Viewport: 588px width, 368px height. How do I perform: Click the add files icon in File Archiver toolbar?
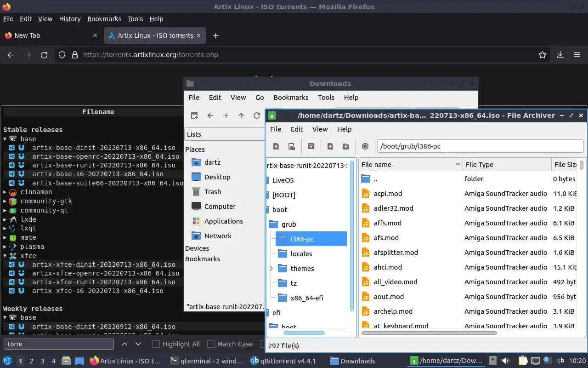click(x=330, y=146)
